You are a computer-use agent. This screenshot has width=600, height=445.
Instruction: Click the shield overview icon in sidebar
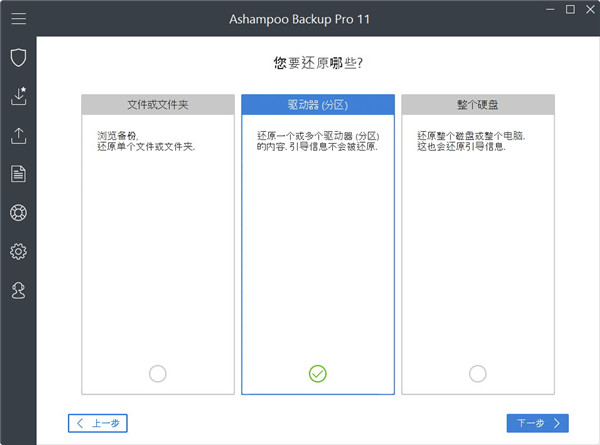(x=18, y=57)
